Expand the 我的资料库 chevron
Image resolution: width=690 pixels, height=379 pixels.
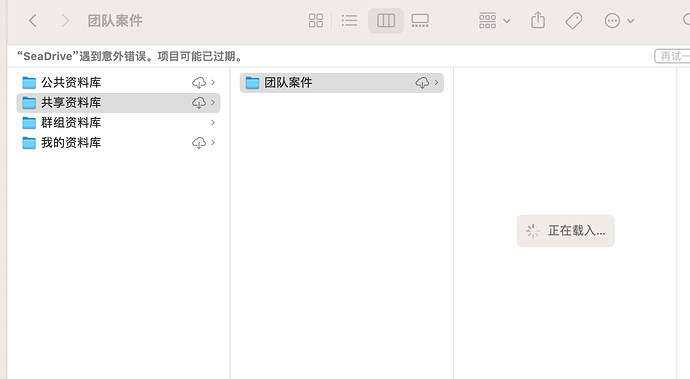[x=213, y=143]
